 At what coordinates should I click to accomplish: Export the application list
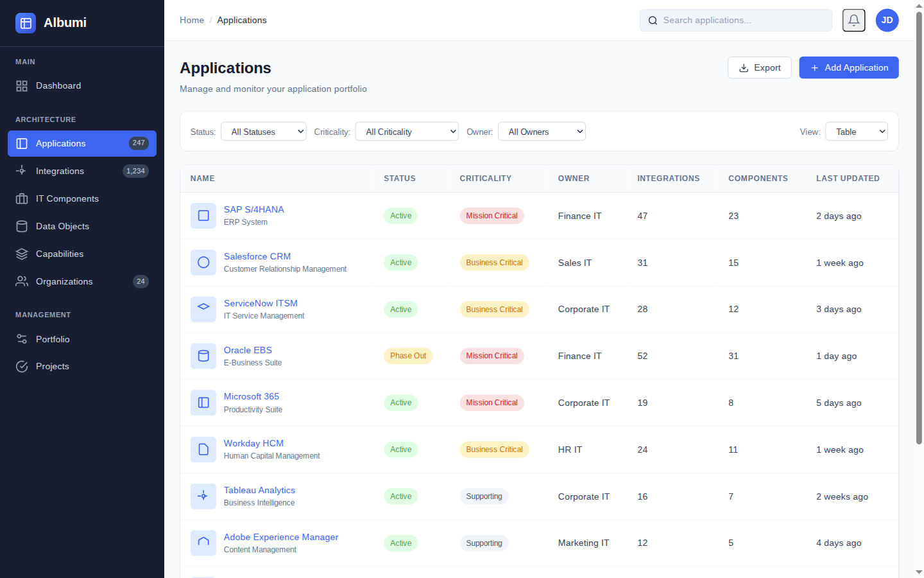[759, 67]
